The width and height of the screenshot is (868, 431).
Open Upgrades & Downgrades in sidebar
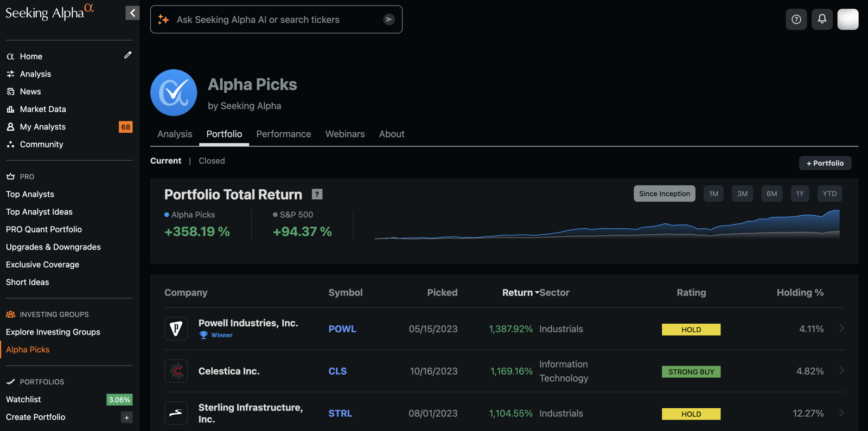[53, 247]
